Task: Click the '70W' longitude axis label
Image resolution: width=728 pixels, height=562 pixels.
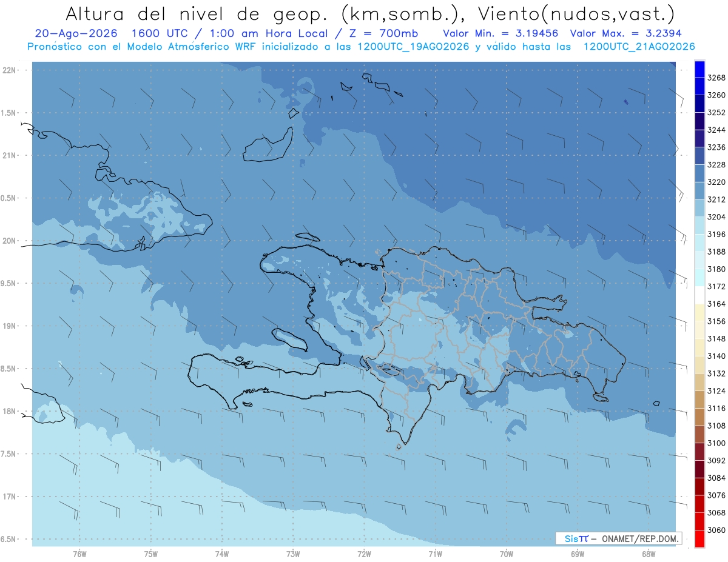Action: point(507,554)
